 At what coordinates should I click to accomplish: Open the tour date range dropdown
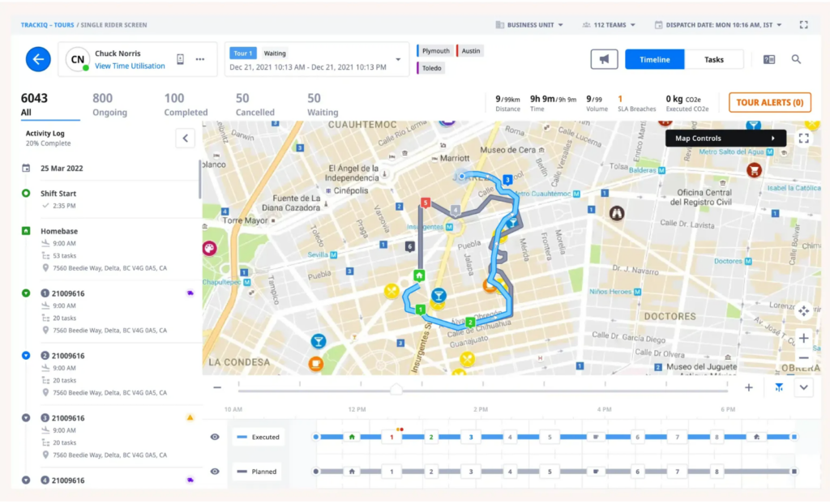(396, 59)
